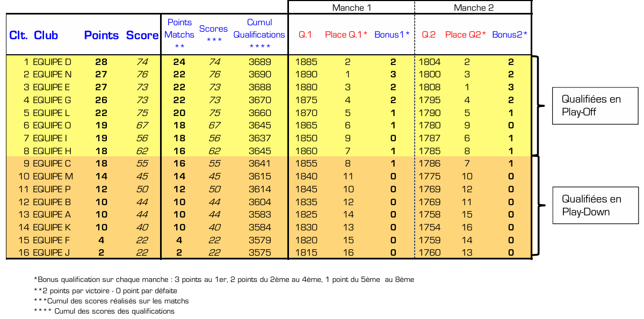Select cumul qualifications value 3584
644x319 pixels.
point(260,228)
